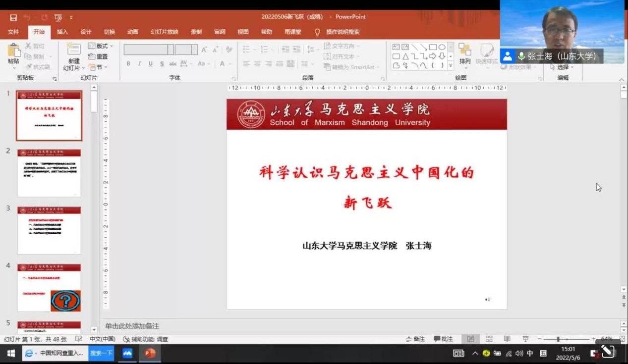Click Clear All Formatting icon
Screen dimensions: 628x364
tap(229, 50)
